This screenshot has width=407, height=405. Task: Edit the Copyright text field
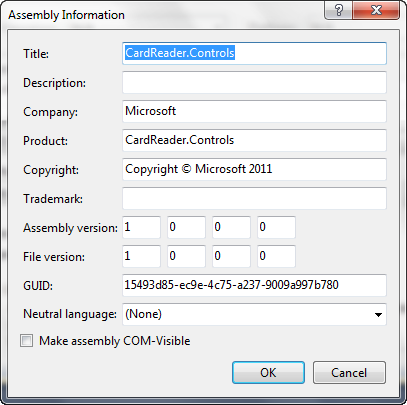pos(254,169)
